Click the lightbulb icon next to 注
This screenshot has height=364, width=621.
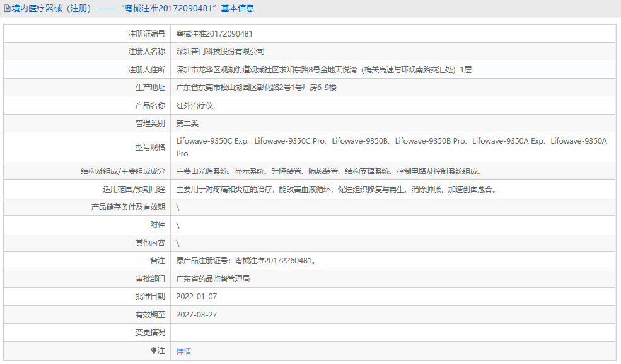click(x=153, y=351)
